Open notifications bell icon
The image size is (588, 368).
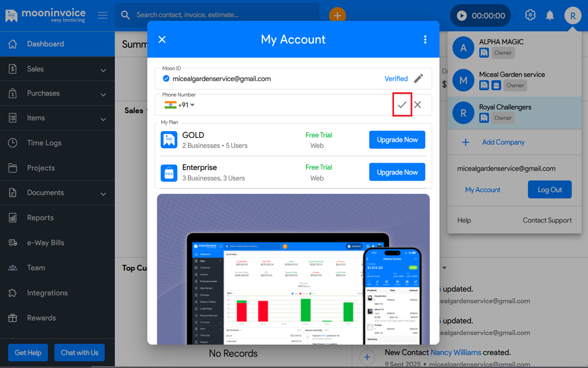[550, 16]
